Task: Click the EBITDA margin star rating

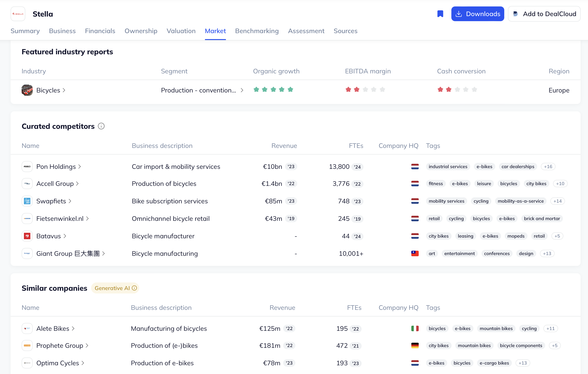Action: point(365,90)
